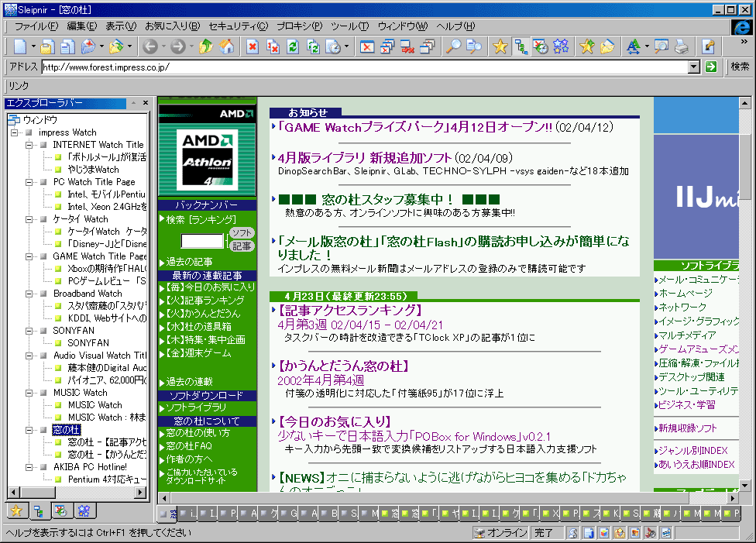This screenshot has width=756, height=543.
Task: Open the お気に入り menu
Action: 172,26
